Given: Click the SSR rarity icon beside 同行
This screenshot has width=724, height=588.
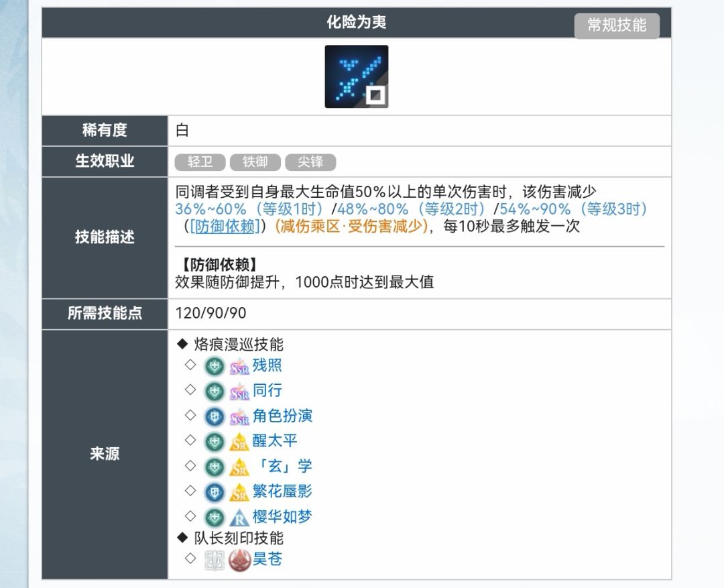Looking at the screenshot, I should click(239, 392).
